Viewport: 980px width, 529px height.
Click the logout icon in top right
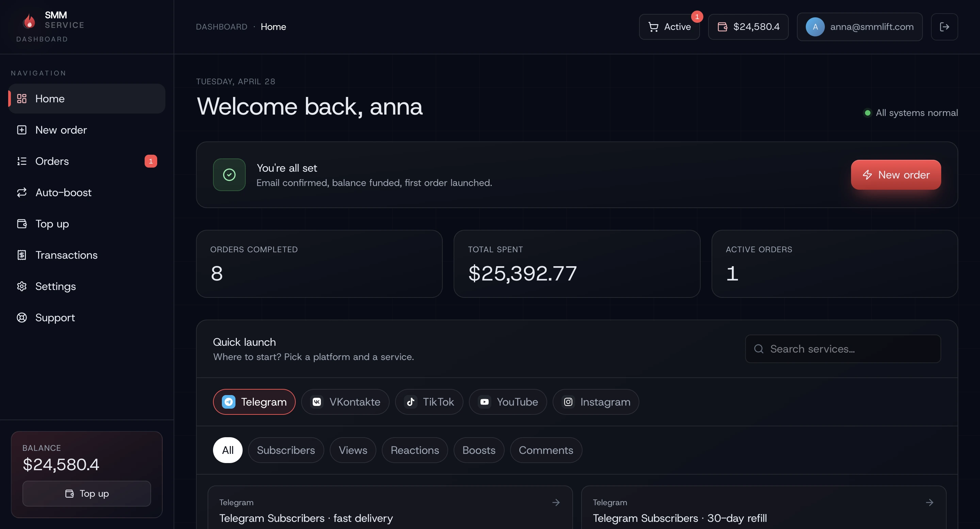coord(944,27)
